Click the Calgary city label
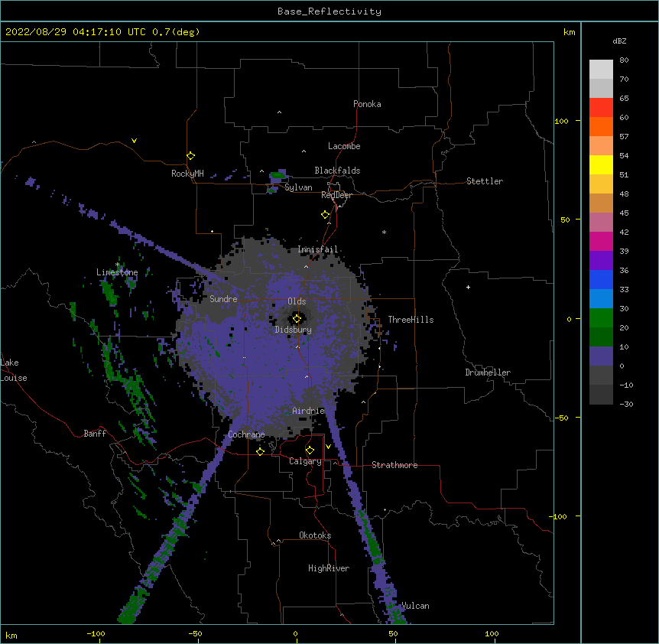This screenshot has height=644, width=659. pyautogui.click(x=305, y=461)
